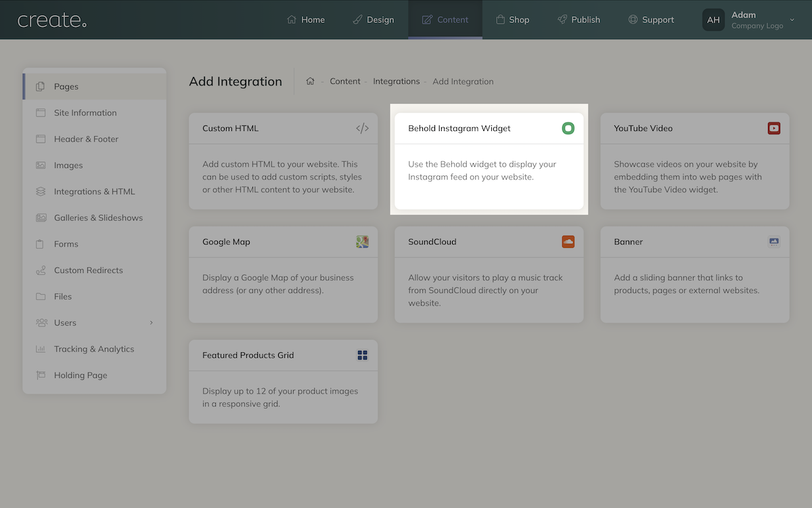Click the Banner card icon
This screenshot has height=508, width=812.
click(774, 242)
